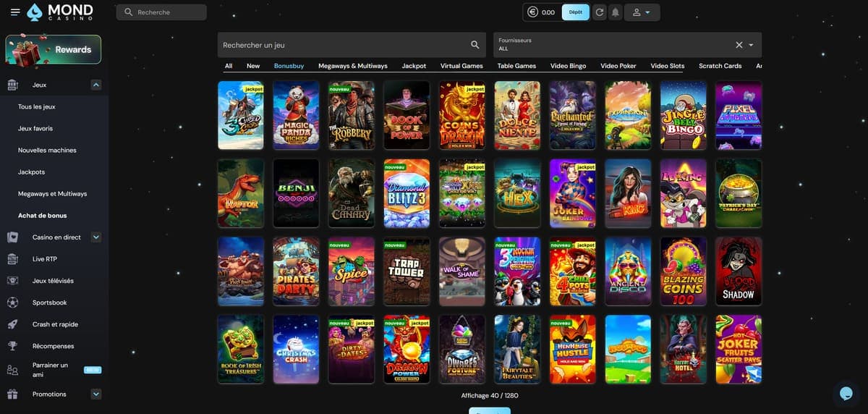Image resolution: width=868 pixels, height=414 pixels.
Task: Launch Diamond Blitz 3 game
Action: tap(407, 193)
